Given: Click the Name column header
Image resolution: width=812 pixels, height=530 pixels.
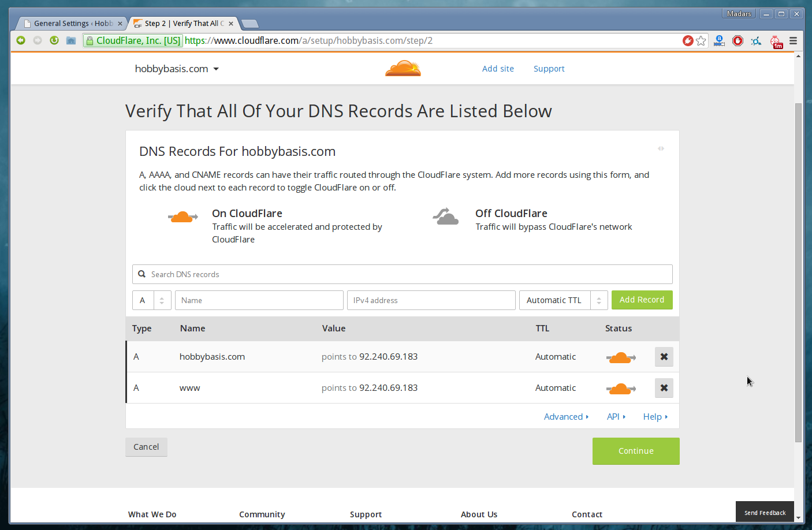Looking at the screenshot, I should pyautogui.click(x=192, y=329).
